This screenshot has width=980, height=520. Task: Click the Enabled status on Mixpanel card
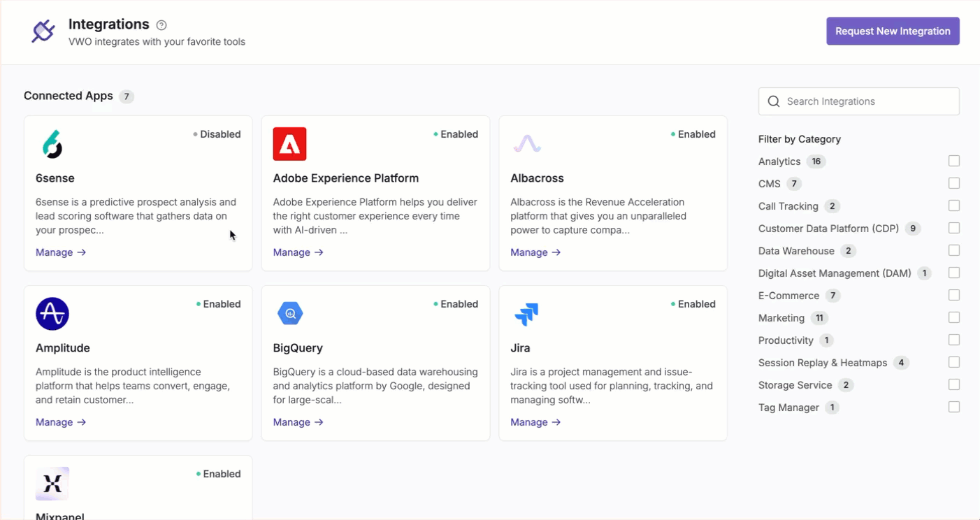[x=219, y=474]
